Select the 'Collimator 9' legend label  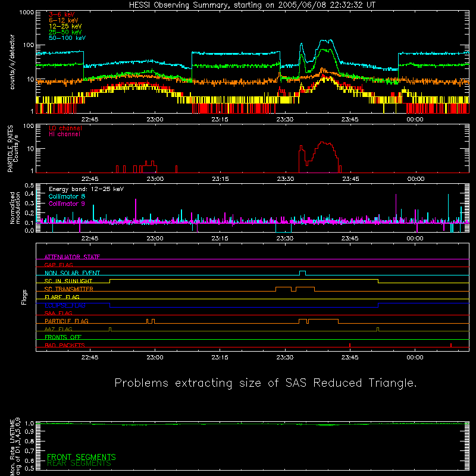[x=67, y=203]
